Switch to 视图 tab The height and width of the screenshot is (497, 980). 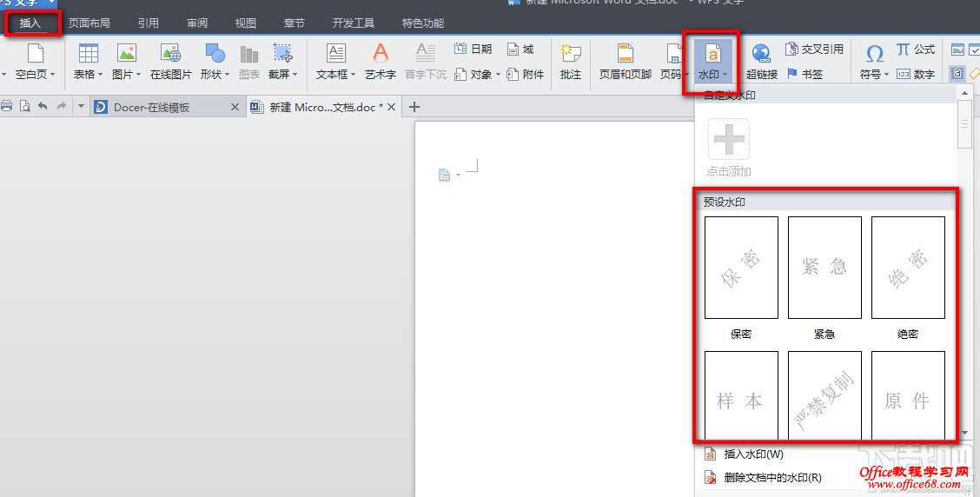(x=246, y=23)
